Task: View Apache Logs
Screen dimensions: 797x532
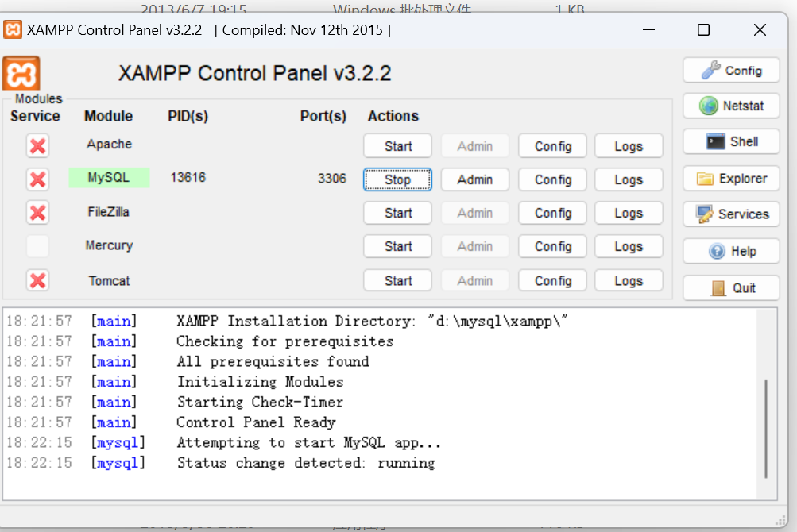Action: coord(629,146)
